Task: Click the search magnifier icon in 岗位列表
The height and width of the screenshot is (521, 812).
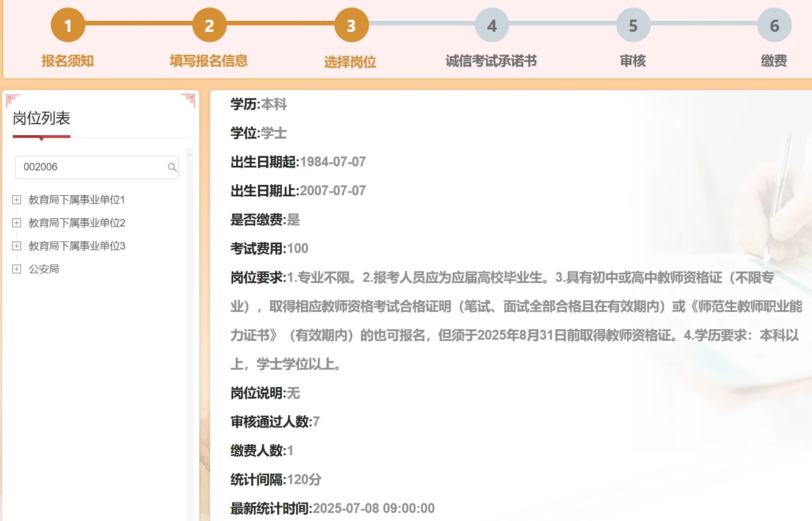Action: click(172, 168)
